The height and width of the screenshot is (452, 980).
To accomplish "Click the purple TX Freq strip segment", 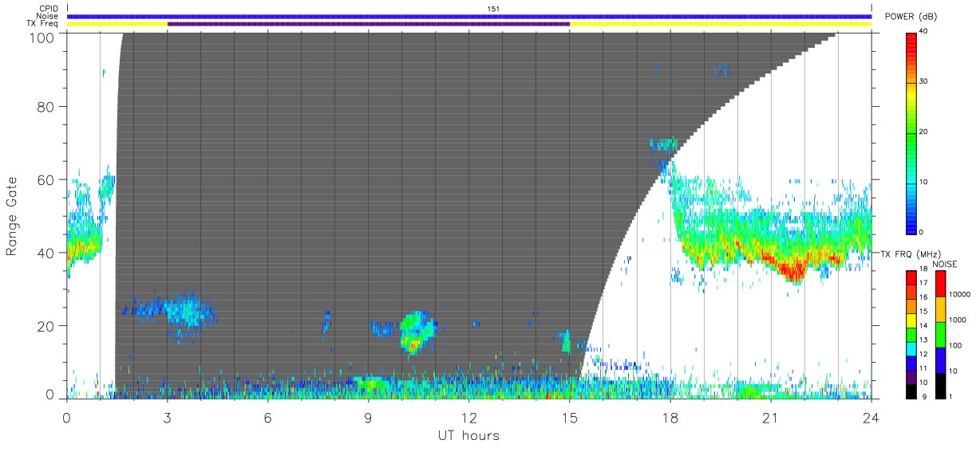I will pyautogui.click(x=369, y=24).
